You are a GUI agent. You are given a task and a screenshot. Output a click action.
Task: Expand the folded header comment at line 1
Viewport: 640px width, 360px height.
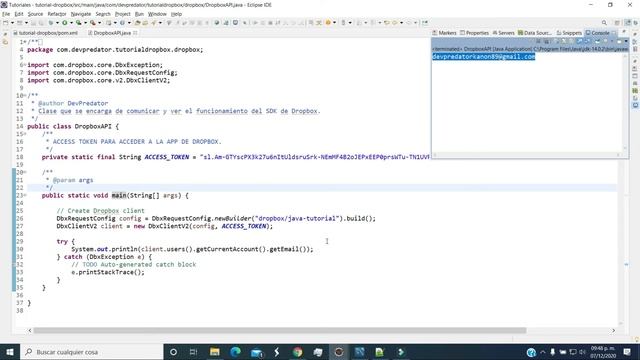pyautogui.click(x=25, y=42)
